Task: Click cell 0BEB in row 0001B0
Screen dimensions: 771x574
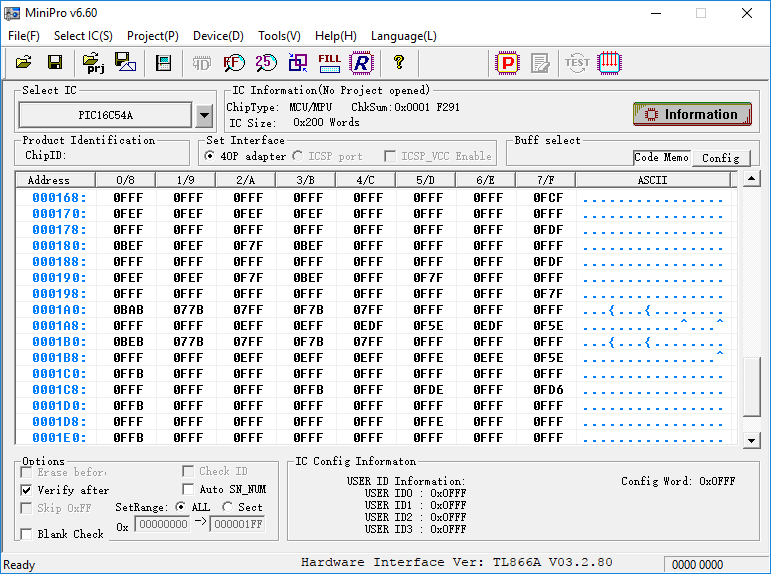Action: point(128,342)
